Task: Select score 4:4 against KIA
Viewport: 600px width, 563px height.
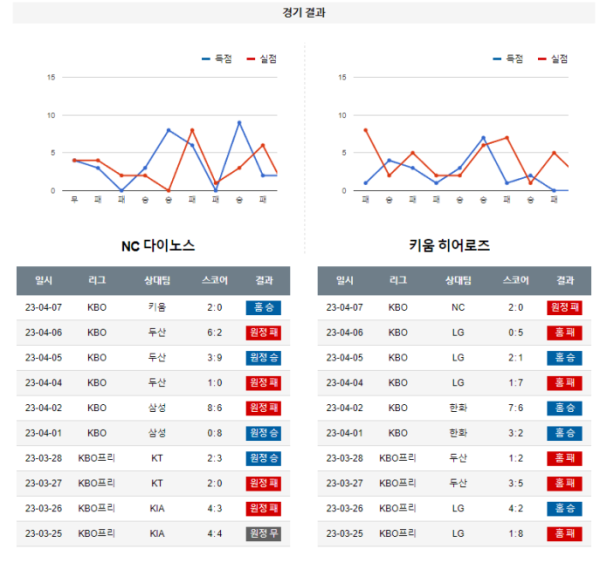Action: (x=215, y=534)
